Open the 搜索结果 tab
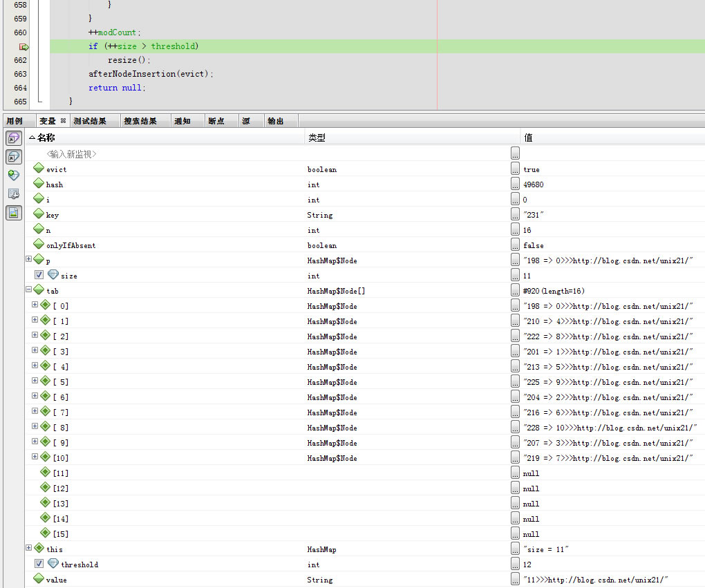The height and width of the screenshot is (588, 705). pos(140,121)
